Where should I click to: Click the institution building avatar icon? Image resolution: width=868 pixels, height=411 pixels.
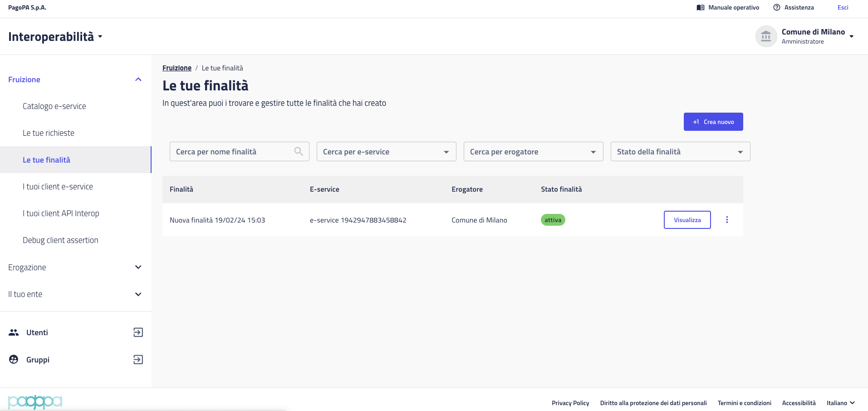[x=766, y=36]
